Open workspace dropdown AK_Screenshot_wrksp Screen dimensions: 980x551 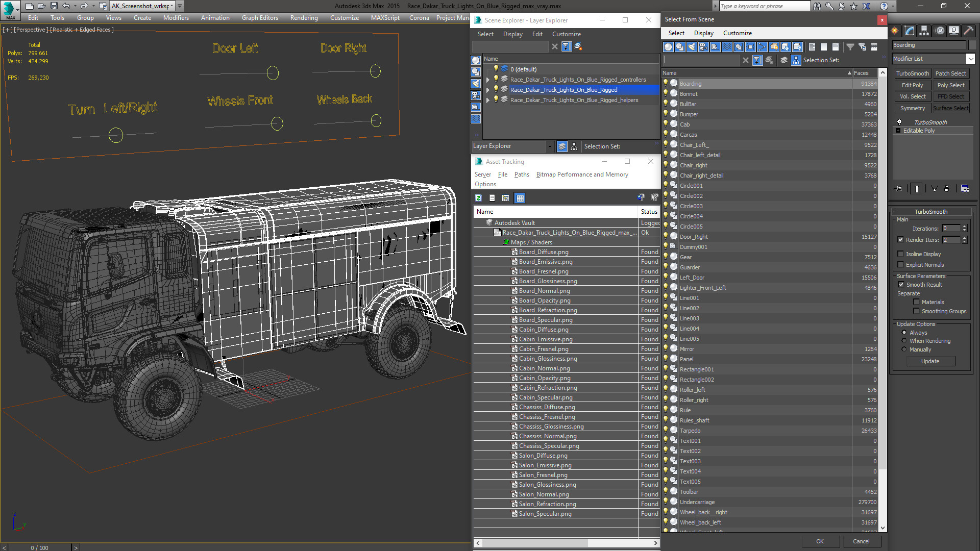click(x=172, y=6)
